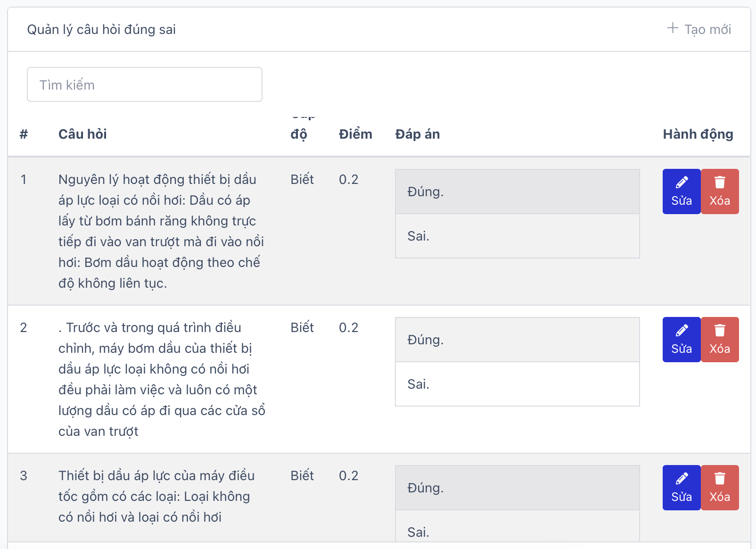This screenshot has width=756, height=549.
Task: Focus the Tìm kiếm search field
Action: 145,84
